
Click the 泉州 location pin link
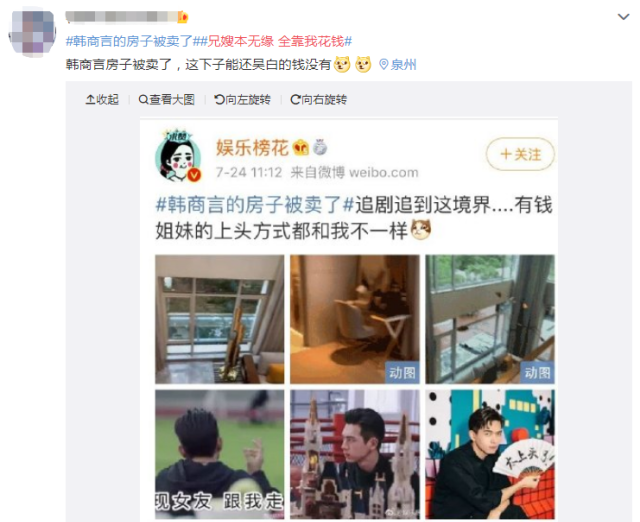(x=398, y=64)
